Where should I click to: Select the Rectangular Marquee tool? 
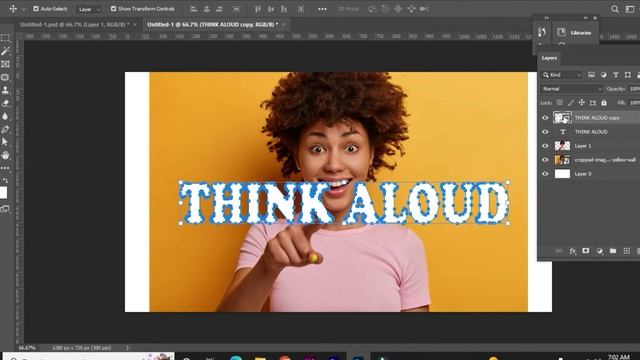coord(5,38)
